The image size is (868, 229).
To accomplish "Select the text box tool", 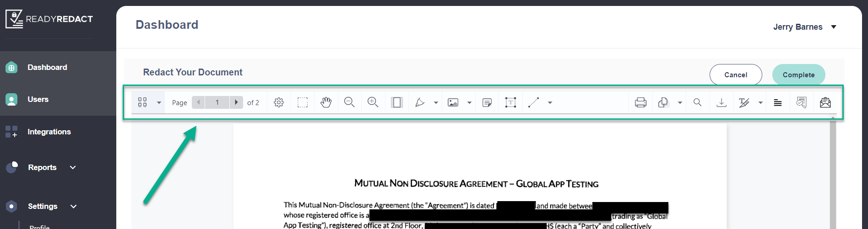I will pyautogui.click(x=510, y=102).
